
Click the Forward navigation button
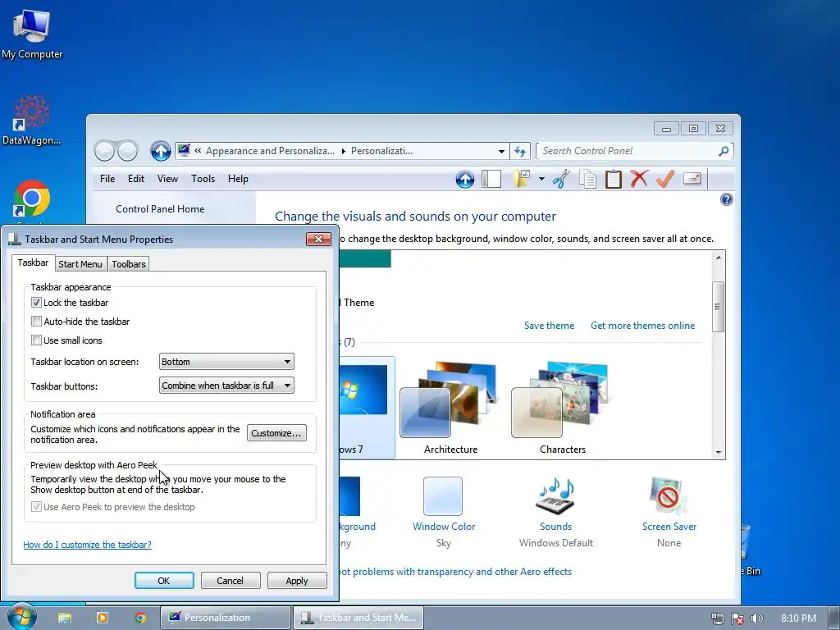point(127,151)
